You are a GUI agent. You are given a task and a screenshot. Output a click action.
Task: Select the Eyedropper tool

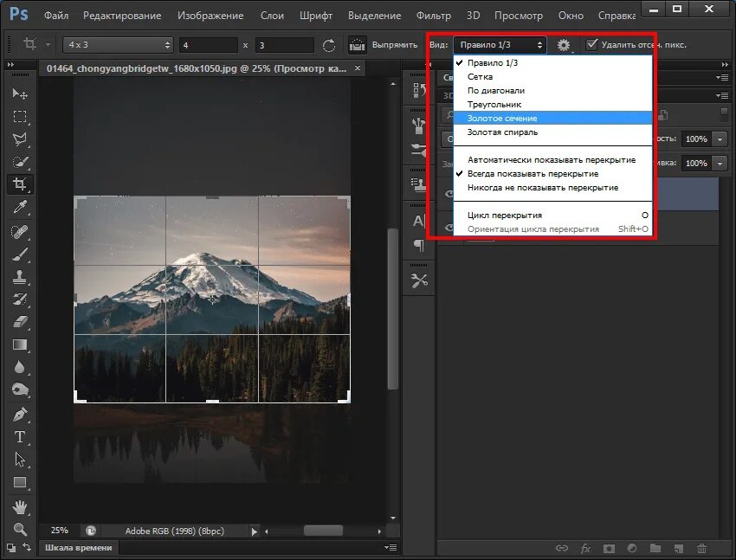[20, 207]
